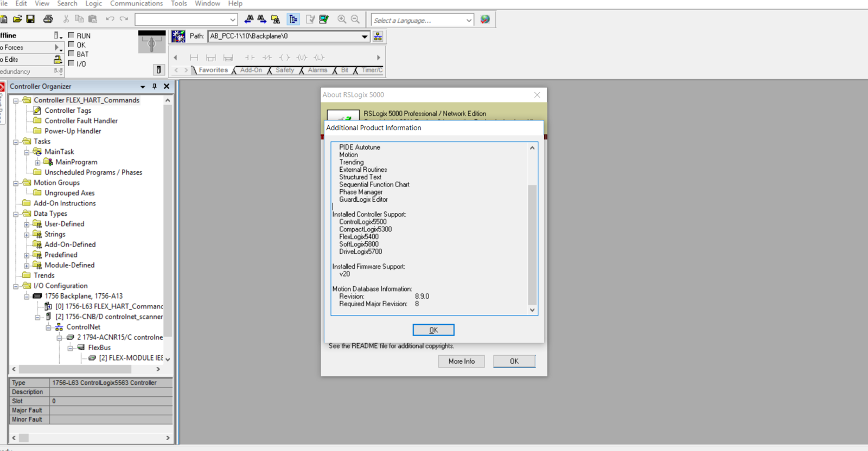The width and height of the screenshot is (868, 451).
Task: Click the Save floppy disk icon
Action: pyautogui.click(x=30, y=20)
